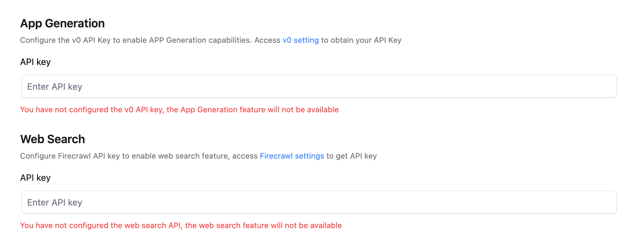Click 'Enter API key' placeholder for Firecrawl
Screen dimensions: 644x249
55,203
